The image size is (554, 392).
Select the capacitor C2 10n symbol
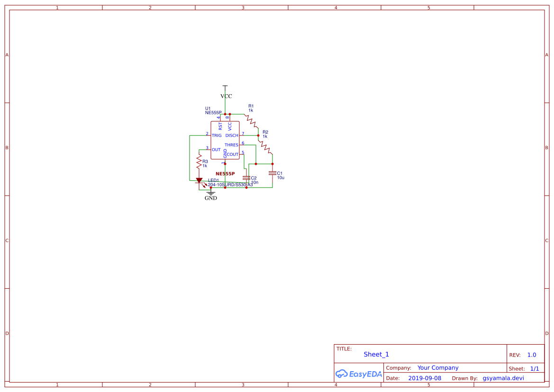pyautogui.click(x=246, y=178)
